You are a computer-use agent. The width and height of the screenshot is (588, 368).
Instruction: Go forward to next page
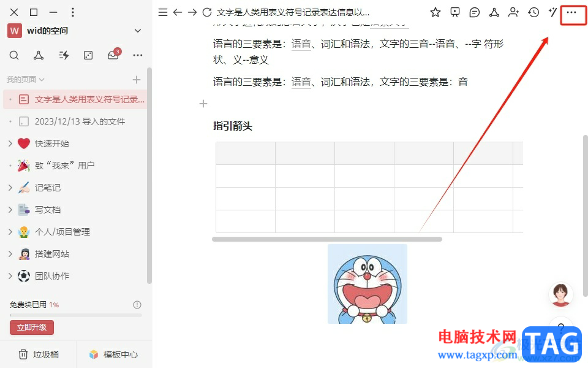(192, 12)
